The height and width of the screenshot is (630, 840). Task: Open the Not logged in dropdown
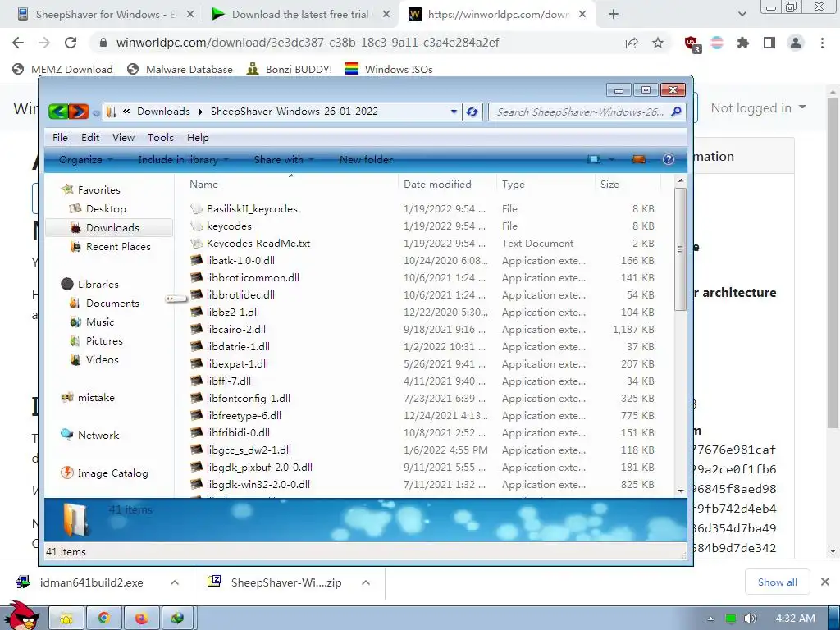(x=758, y=107)
